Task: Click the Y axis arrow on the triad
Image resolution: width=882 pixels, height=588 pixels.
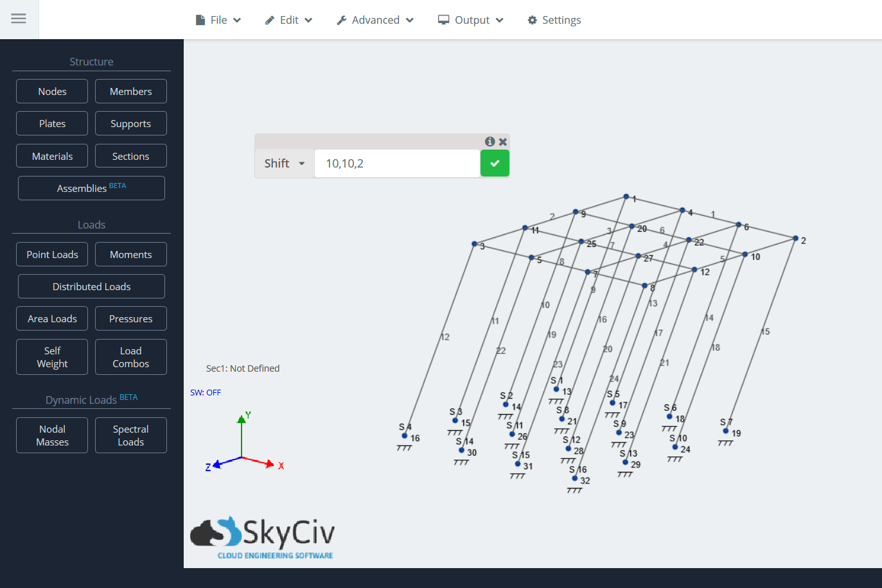Action: (242, 419)
